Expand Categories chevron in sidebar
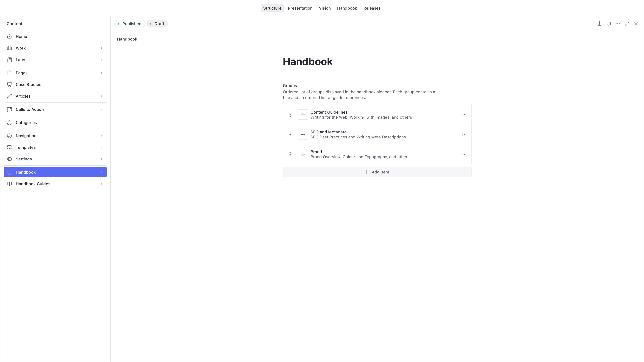 pos(101,123)
